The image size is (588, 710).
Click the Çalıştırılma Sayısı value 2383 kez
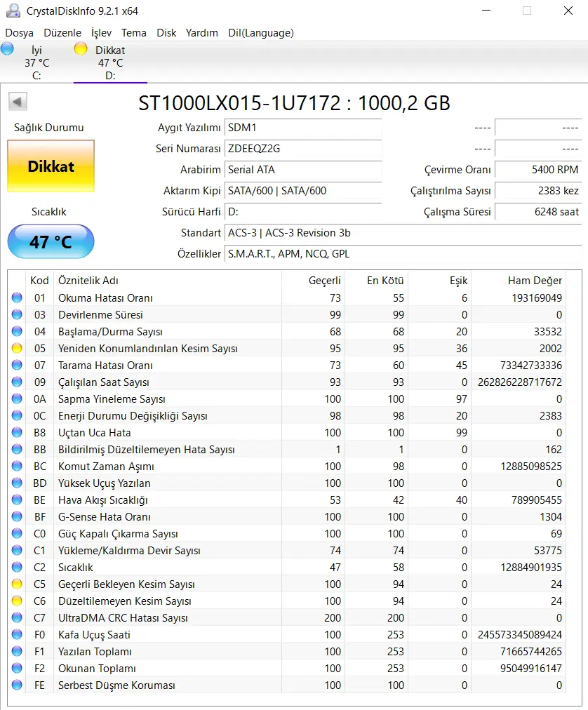tap(537, 191)
